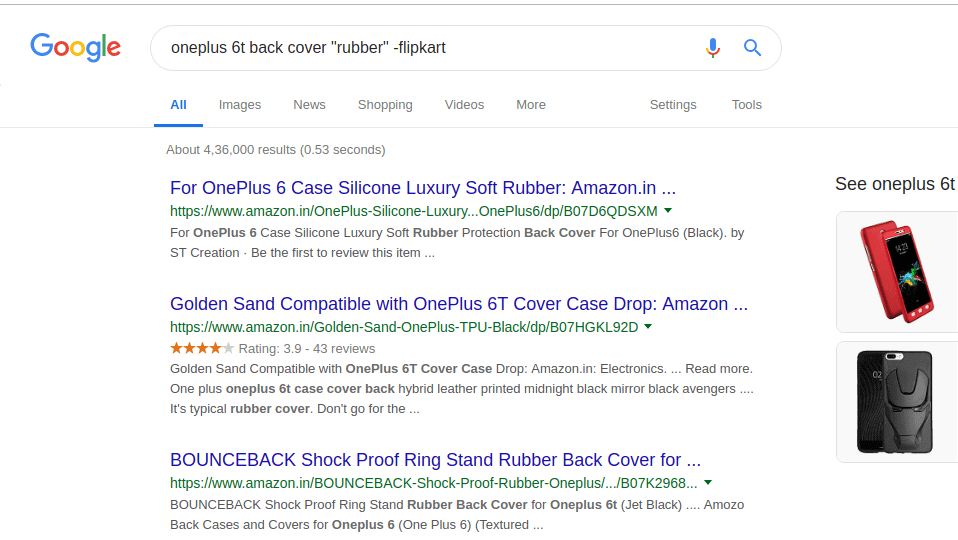Click the BOUNCEBACK-Shock-Proof-Rubber amazon URL
Image resolution: width=958 pixels, height=540 pixels.
433,483
